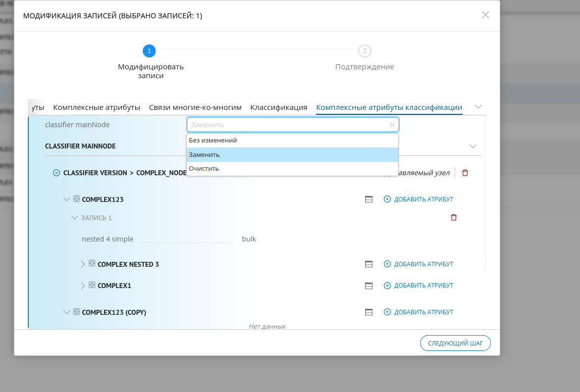Open the hidden tabs overflow chevron
Screen dimensions: 580x392
coord(478,106)
